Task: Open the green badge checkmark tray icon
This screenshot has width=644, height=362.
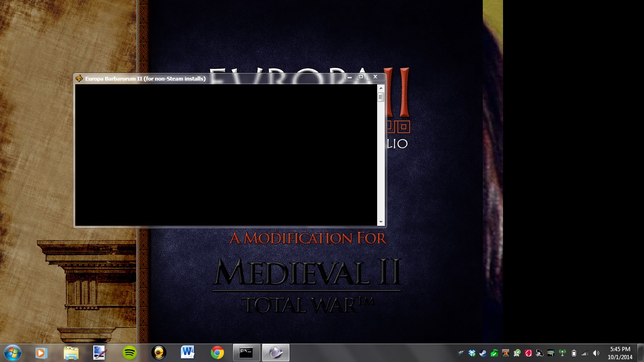Action: click(x=517, y=353)
